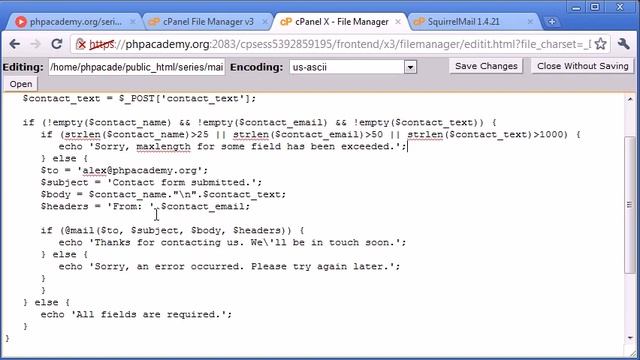
Task: Click the '>1000' length limit text
Action: pyautogui.click(x=548, y=135)
